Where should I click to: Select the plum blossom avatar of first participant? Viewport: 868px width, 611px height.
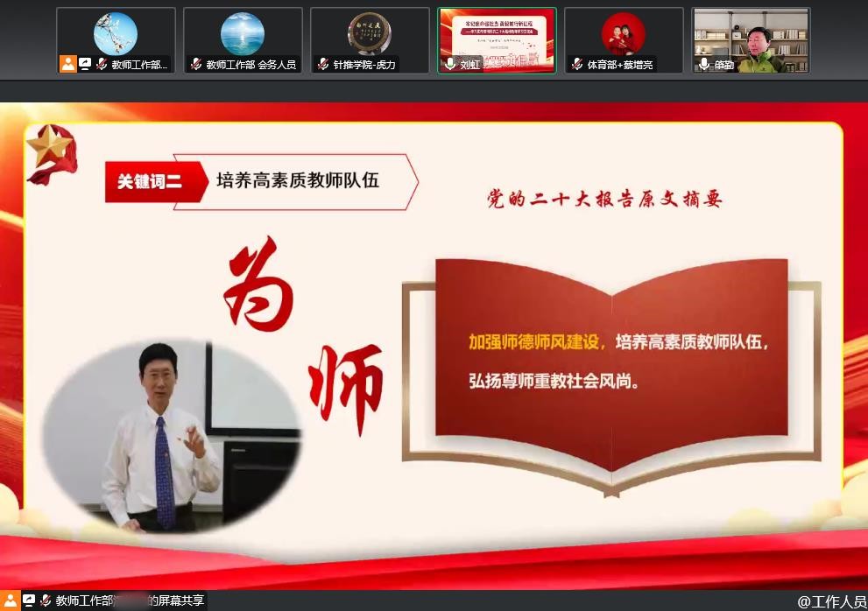coord(116,33)
